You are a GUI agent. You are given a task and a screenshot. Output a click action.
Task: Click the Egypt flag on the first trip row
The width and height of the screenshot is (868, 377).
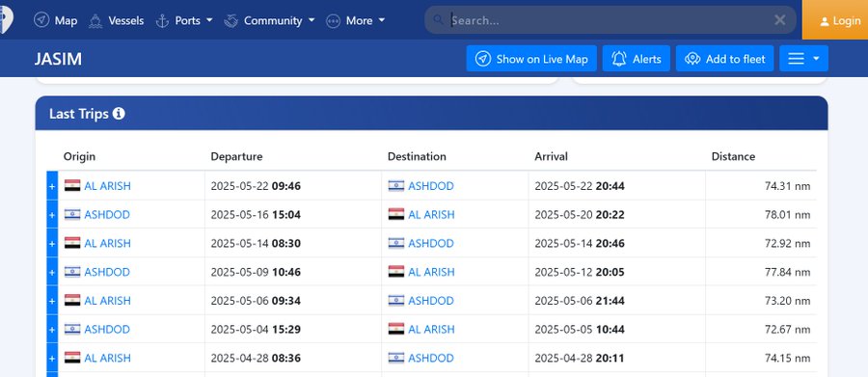click(72, 185)
